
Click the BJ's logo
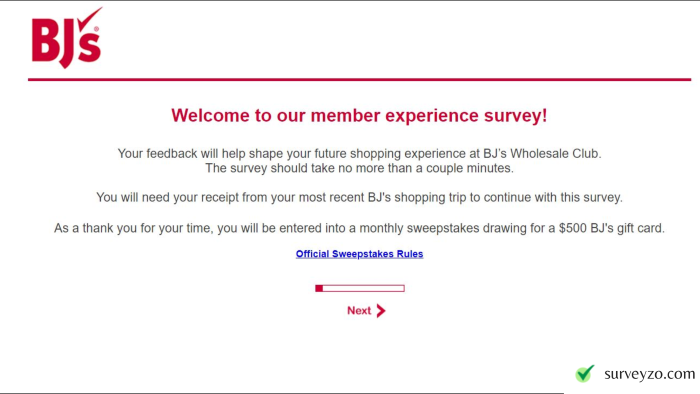(x=67, y=38)
